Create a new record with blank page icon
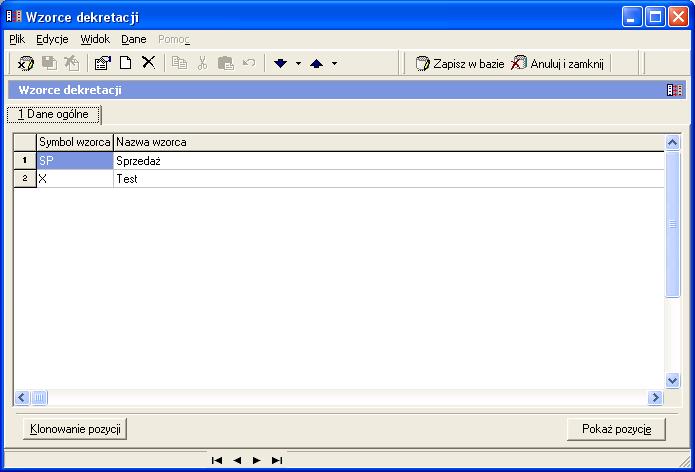Screen dimensions: 695x472 (126, 62)
